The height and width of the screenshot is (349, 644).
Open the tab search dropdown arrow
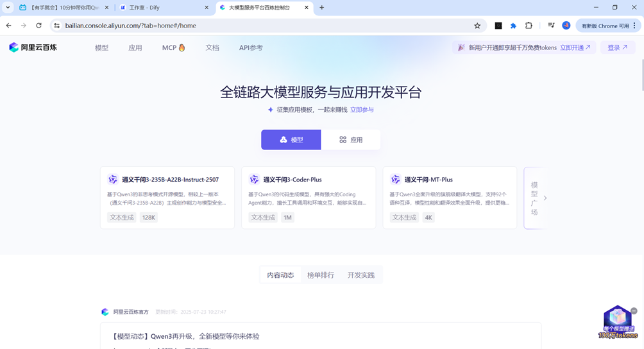click(x=8, y=8)
